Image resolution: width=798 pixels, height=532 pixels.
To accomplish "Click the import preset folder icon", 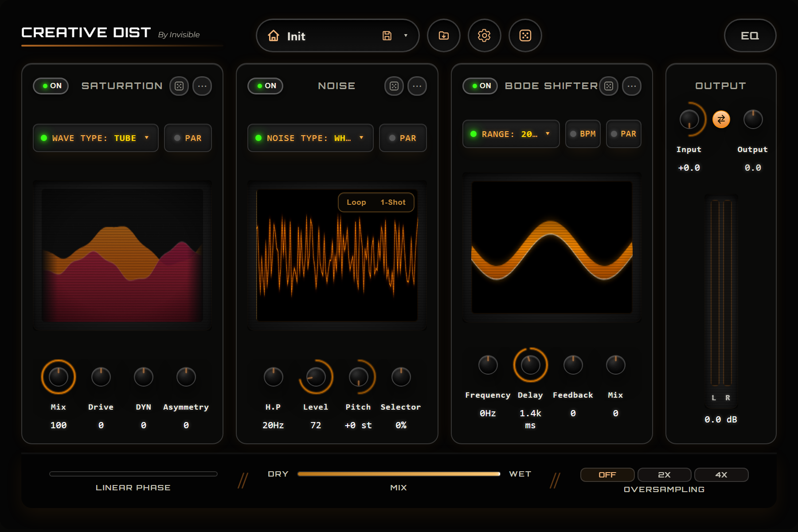I will pyautogui.click(x=444, y=35).
